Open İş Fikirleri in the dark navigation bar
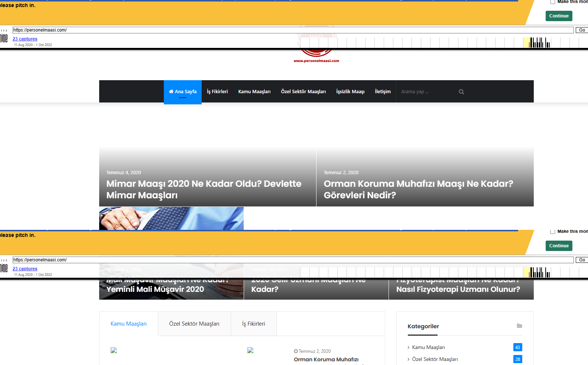The width and height of the screenshot is (588, 365). point(217,92)
